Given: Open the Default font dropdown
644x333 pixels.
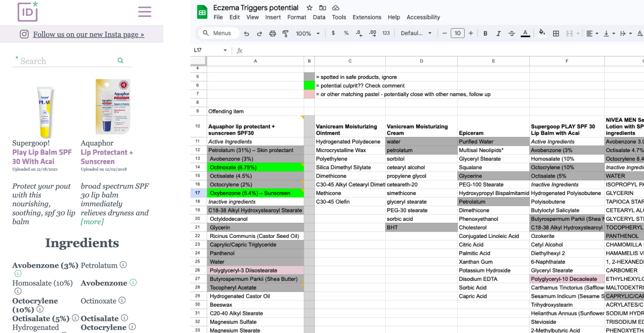Looking at the screenshot, I should pyautogui.click(x=416, y=33).
